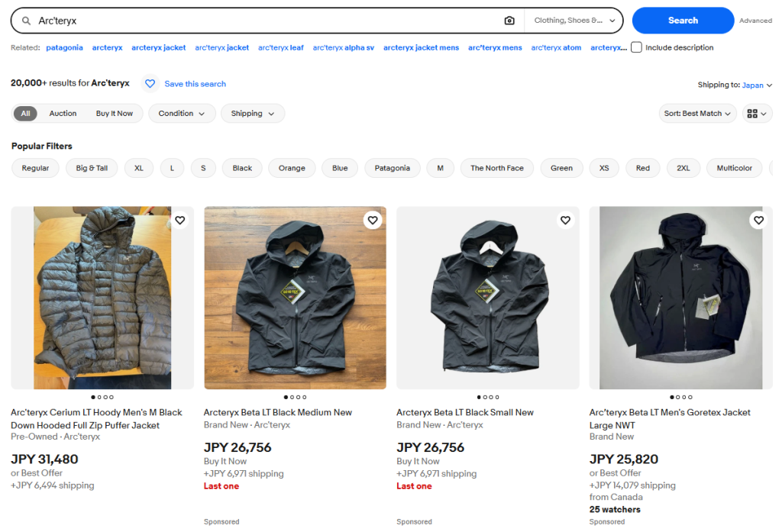Click related search patagonia

click(64, 47)
